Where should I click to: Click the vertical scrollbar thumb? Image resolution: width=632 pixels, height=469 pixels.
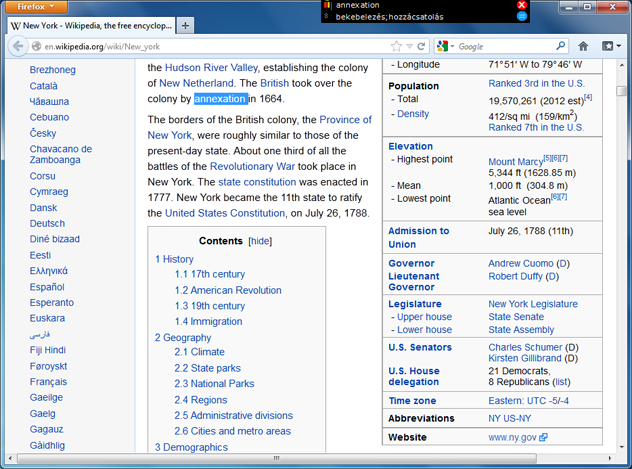621,91
